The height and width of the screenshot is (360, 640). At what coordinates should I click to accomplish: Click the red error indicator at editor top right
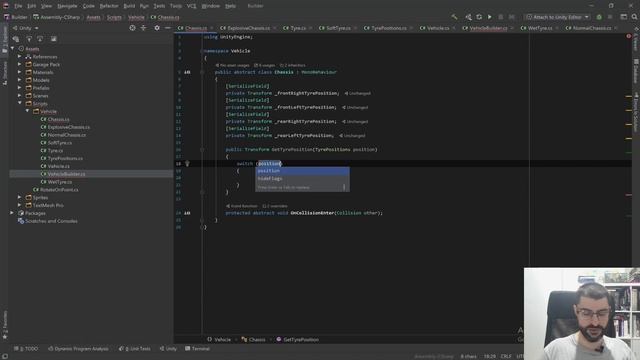[x=629, y=36]
